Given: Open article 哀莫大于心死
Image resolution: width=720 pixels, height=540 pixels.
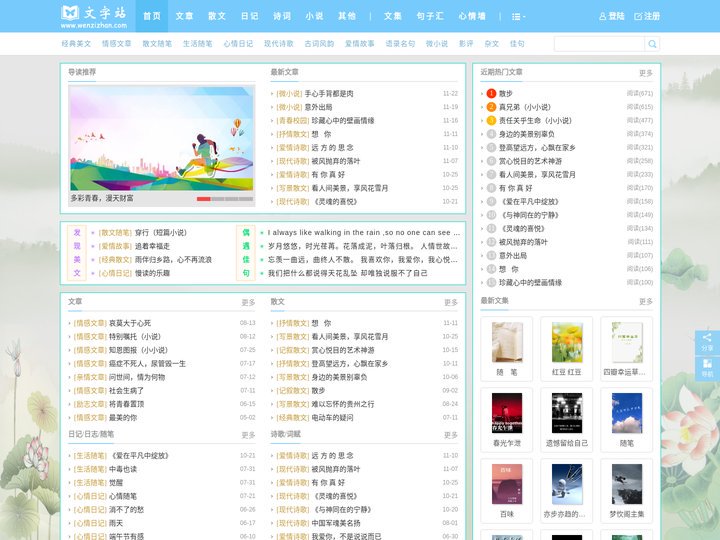Looking at the screenshot, I should tap(129, 323).
